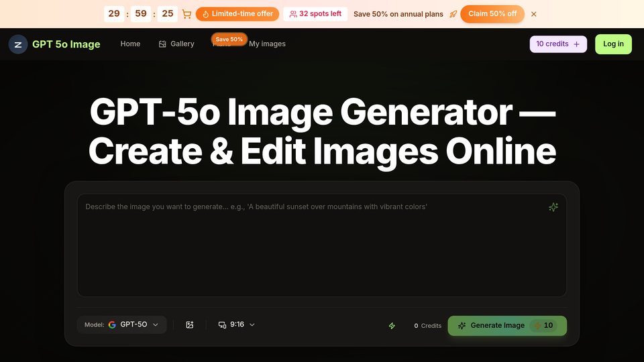Go to the Home page

click(130, 44)
